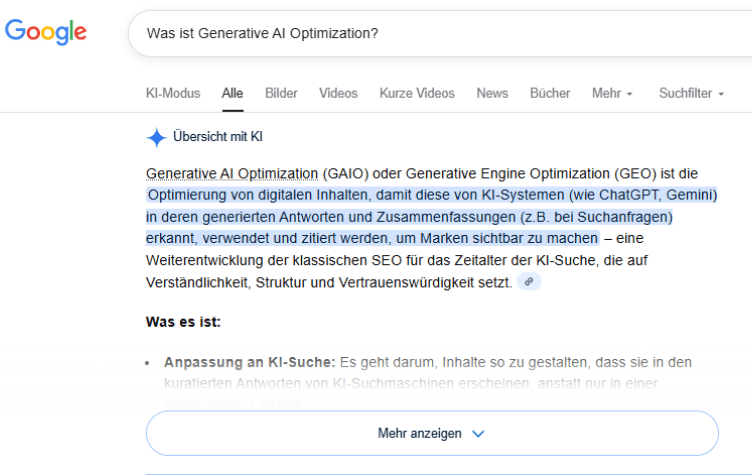Expand the Mehr dropdown menu
The height and width of the screenshot is (475, 752).
coord(612,93)
